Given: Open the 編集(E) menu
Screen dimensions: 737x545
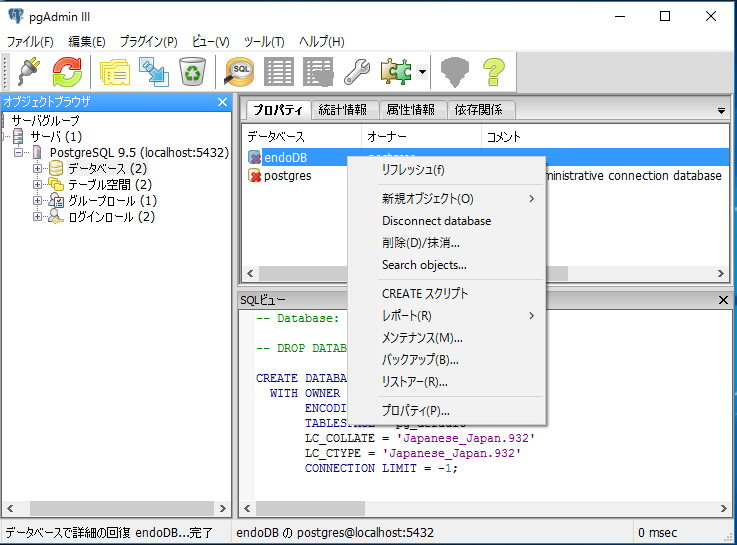Looking at the screenshot, I should (x=86, y=41).
